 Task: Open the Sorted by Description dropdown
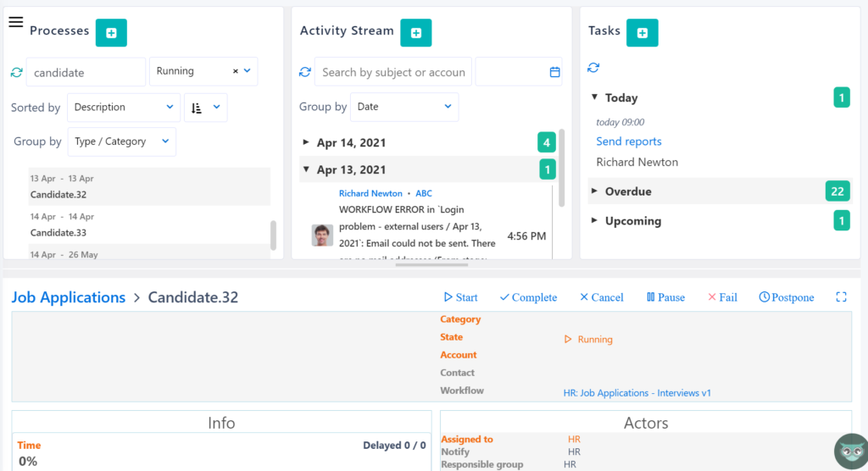click(123, 108)
